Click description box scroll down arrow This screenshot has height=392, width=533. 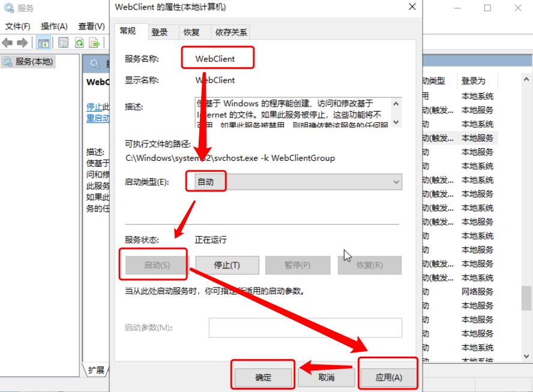[x=396, y=122]
